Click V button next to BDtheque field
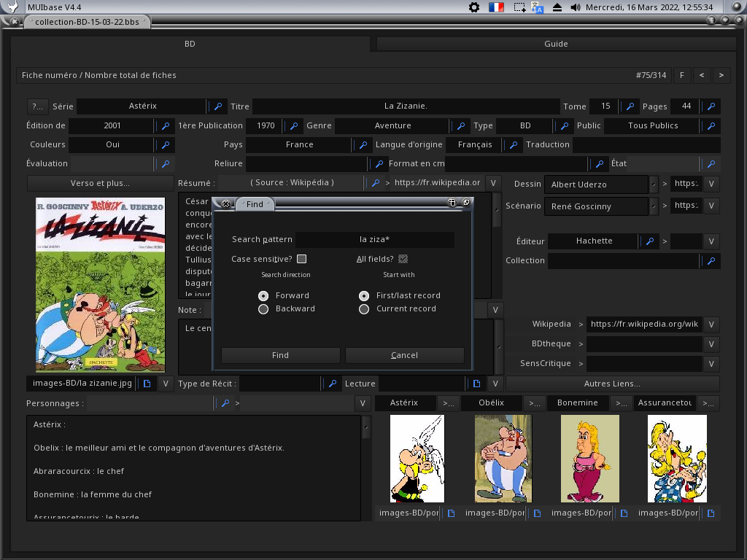The height and width of the screenshot is (560, 747). point(711,344)
